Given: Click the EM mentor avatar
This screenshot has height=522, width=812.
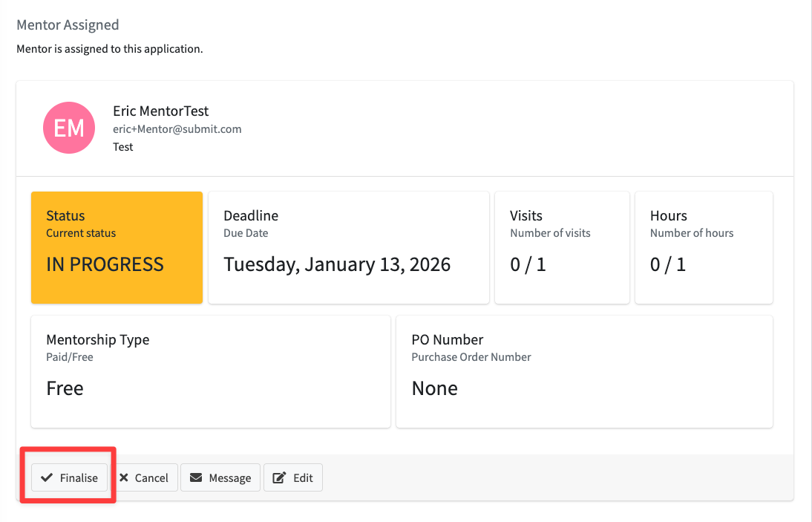Looking at the screenshot, I should point(69,128).
